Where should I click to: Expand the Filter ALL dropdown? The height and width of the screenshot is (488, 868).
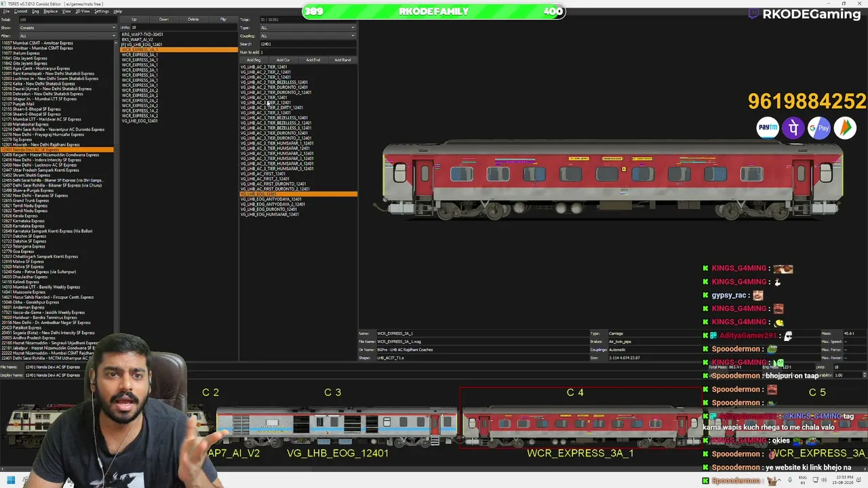(x=67, y=36)
